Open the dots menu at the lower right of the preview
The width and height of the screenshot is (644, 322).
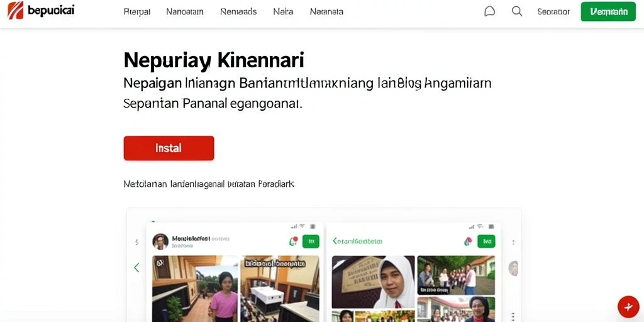tap(513, 316)
